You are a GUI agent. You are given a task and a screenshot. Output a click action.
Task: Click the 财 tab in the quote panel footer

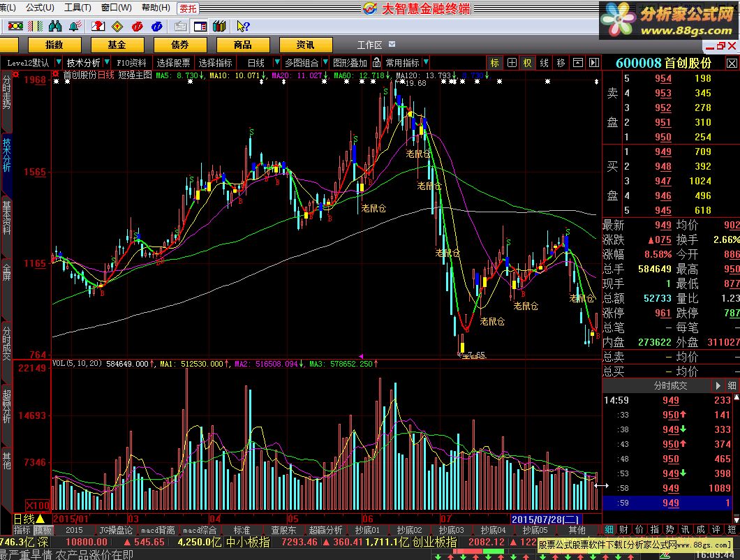click(x=623, y=529)
